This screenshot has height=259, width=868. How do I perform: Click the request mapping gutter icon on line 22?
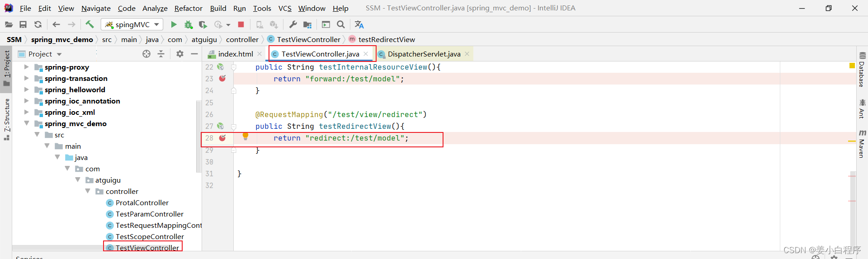220,67
